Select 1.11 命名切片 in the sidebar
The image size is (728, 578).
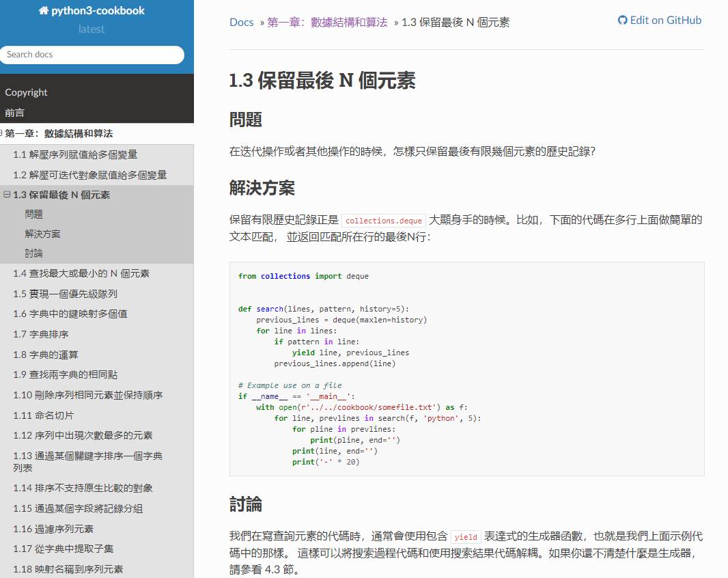[44, 415]
